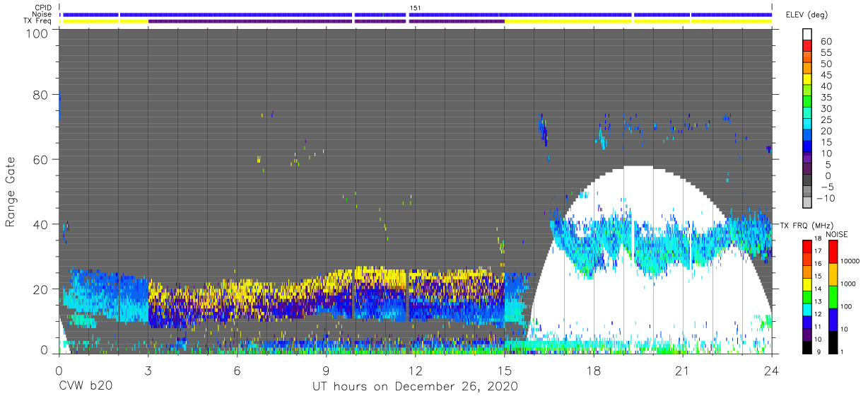Click the TX Freq row label

(x=39, y=21)
